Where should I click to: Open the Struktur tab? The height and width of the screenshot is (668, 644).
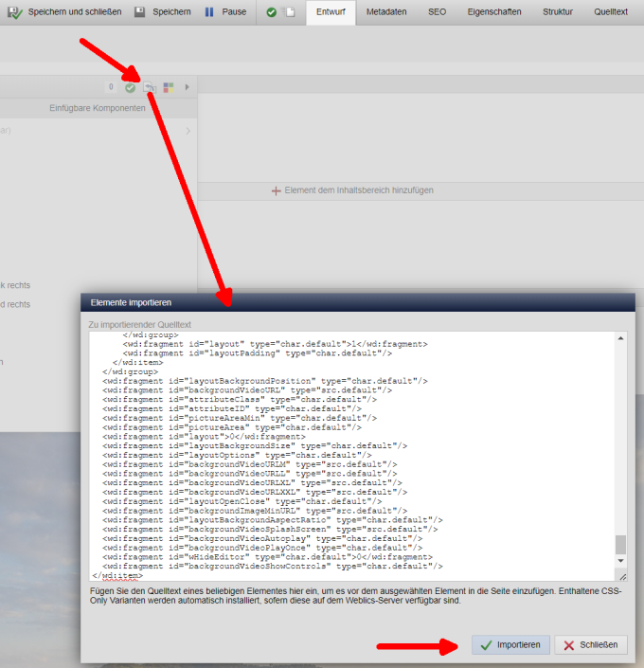pyautogui.click(x=557, y=12)
